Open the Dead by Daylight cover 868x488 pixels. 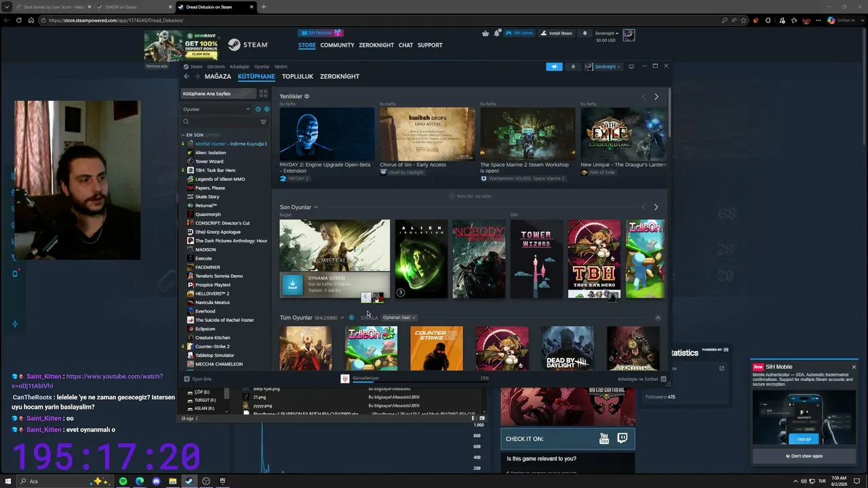click(x=568, y=348)
